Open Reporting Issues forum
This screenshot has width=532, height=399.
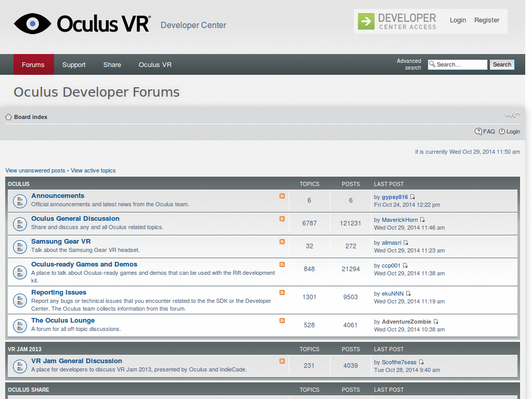click(x=59, y=292)
